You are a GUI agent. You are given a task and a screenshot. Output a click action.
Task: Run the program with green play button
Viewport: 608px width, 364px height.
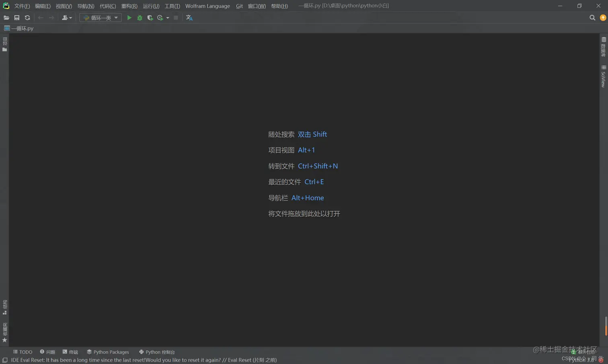(x=129, y=18)
